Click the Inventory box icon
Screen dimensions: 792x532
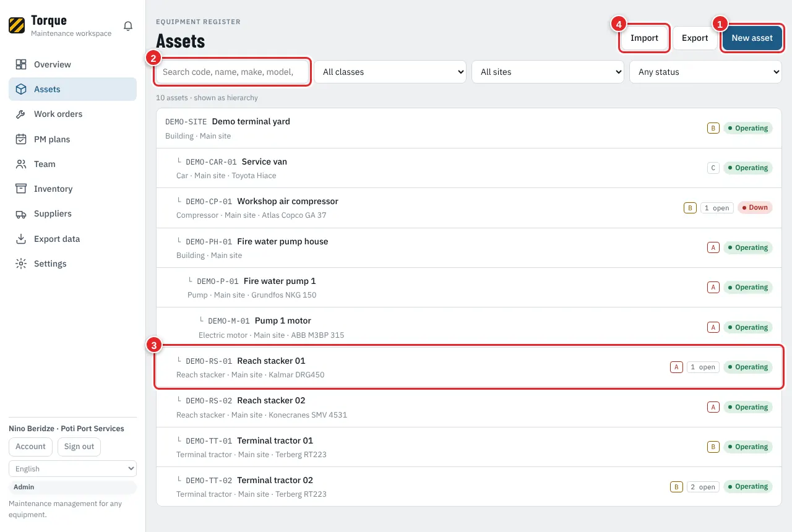point(21,189)
